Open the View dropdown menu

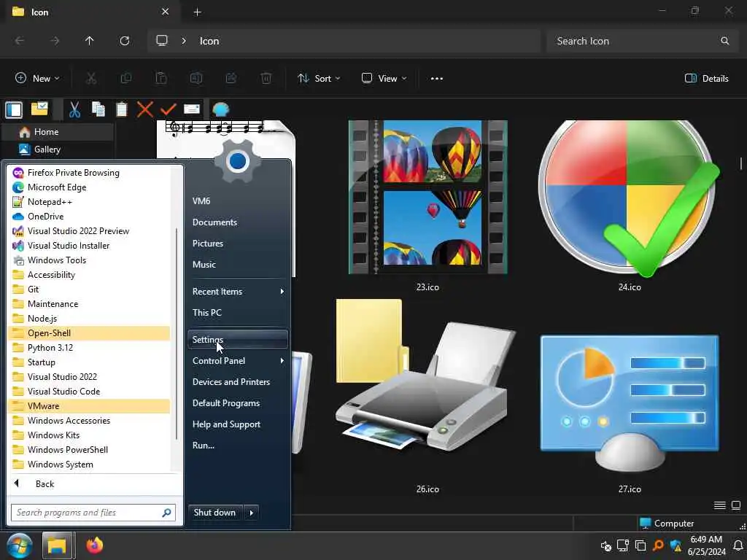384,79
